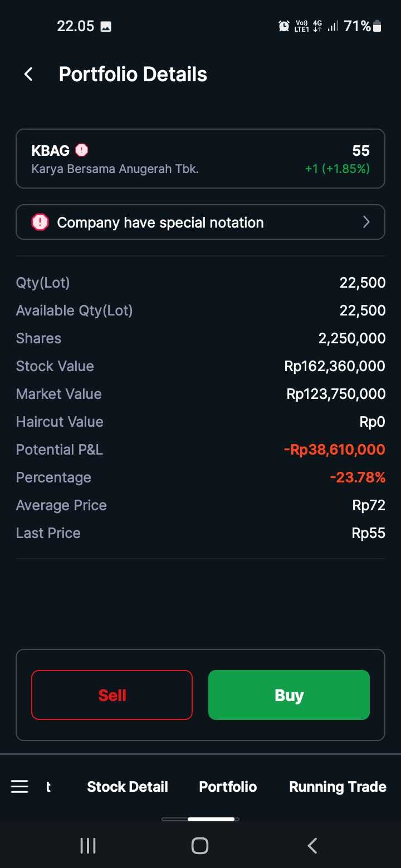Tap the Potential P&L loss value
Screen dimensions: 401x868
pyautogui.click(x=334, y=450)
